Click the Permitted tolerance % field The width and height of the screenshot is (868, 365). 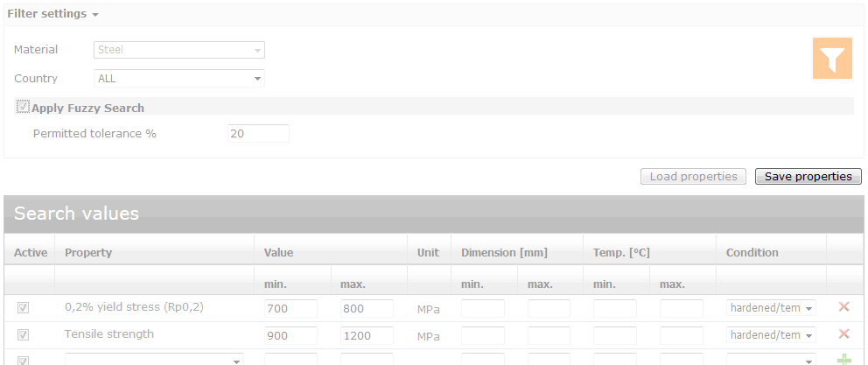click(258, 134)
